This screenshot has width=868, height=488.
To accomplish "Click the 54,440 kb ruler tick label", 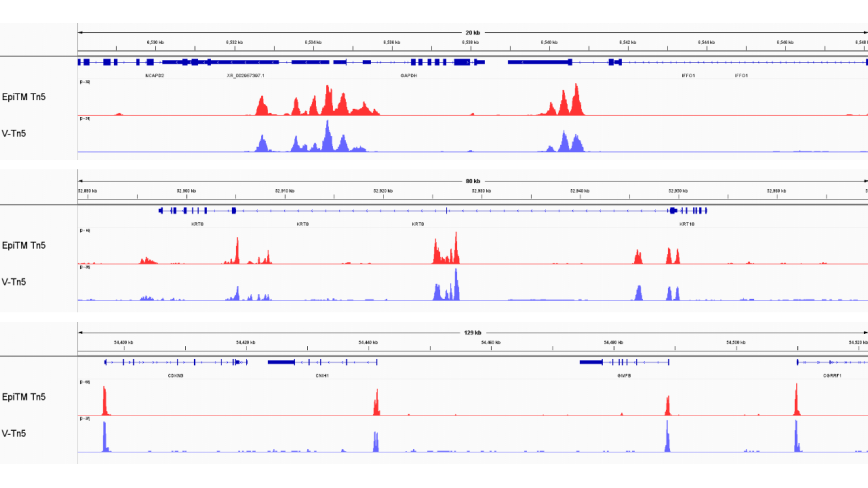I will coord(368,343).
